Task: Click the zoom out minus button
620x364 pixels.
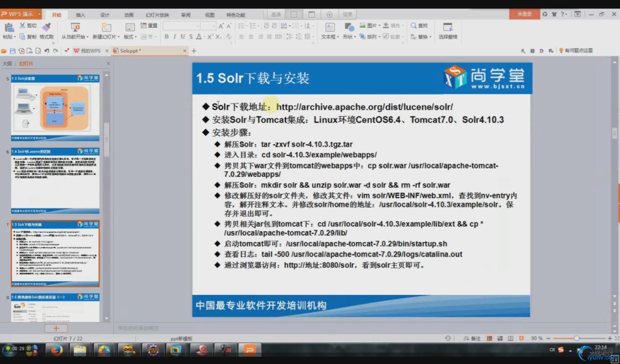Action: point(548,338)
